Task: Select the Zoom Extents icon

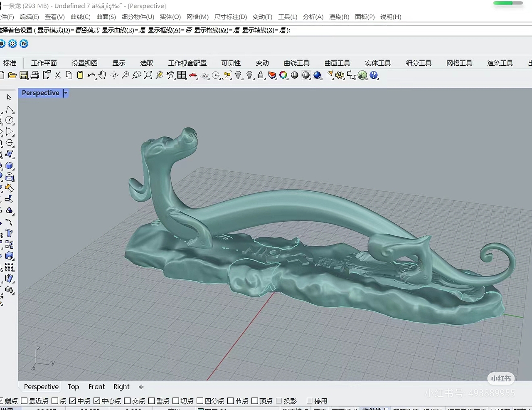Action: click(148, 75)
